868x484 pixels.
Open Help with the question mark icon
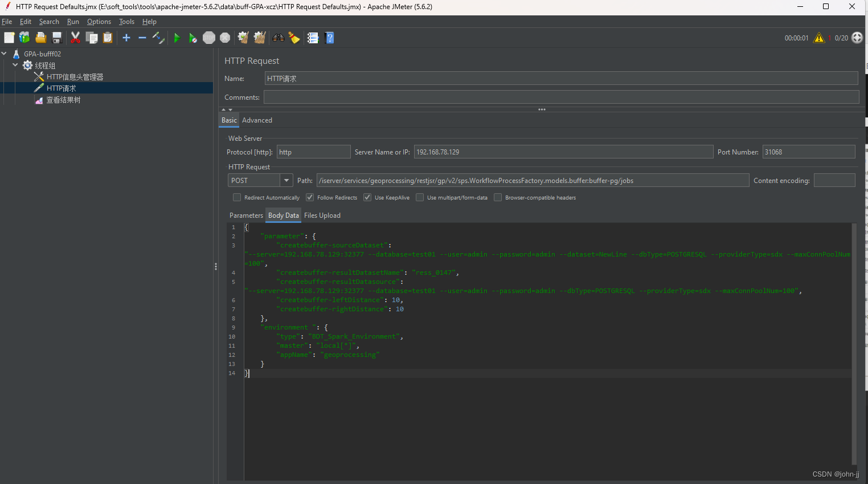(x=329, y=38)
